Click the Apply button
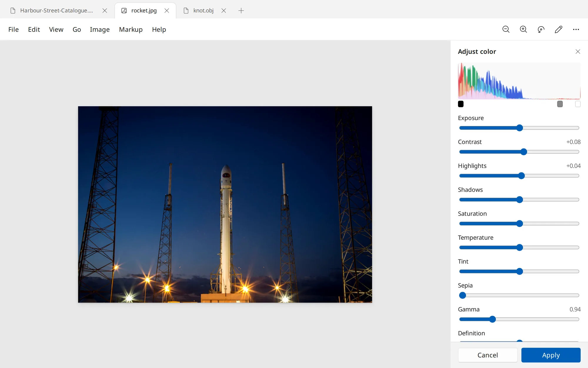Viewport: 588px width, 368px height. tap(551, 355)
